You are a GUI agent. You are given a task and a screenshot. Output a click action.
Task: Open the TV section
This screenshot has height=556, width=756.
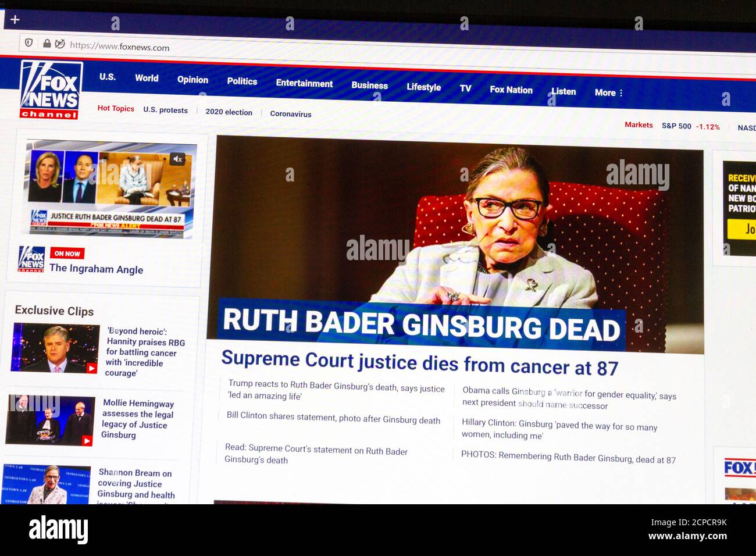[465, 88]
